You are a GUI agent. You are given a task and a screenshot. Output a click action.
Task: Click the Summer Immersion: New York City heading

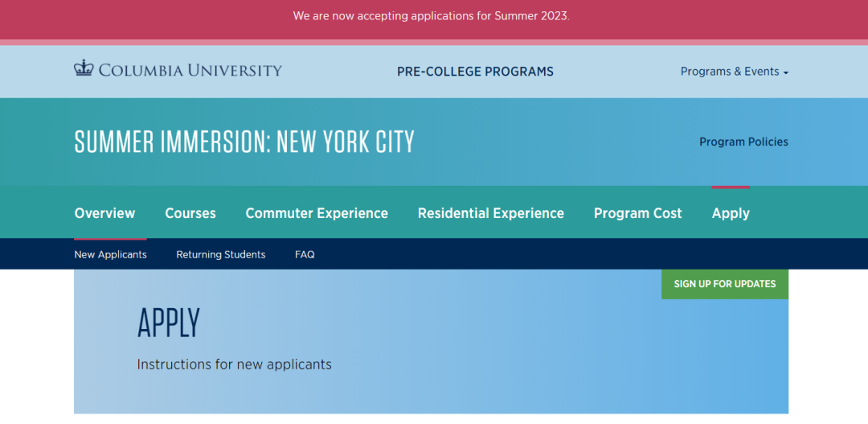244,142
